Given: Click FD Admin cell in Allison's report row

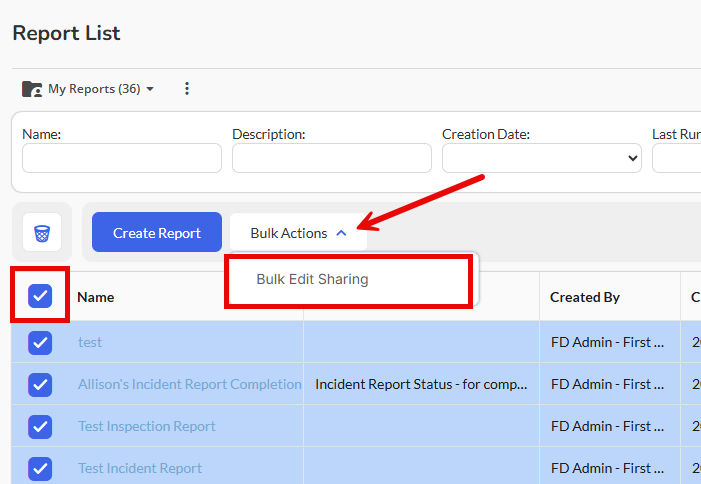Looking at the screenshot, I should coord(610,384).
